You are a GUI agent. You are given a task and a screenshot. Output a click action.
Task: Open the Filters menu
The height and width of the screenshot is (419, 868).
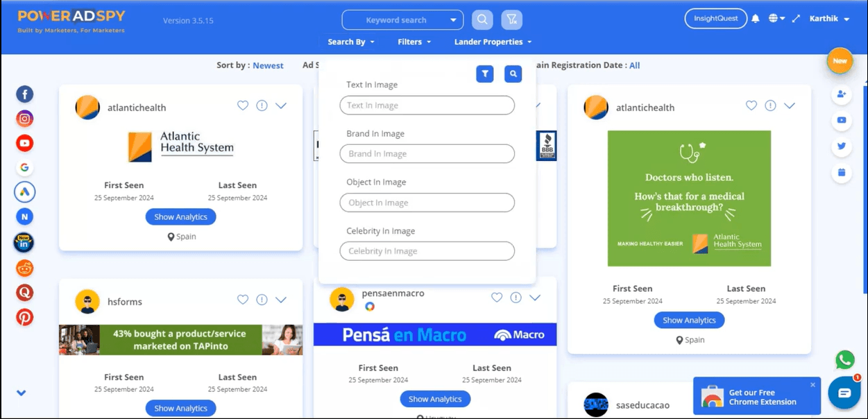414,42
